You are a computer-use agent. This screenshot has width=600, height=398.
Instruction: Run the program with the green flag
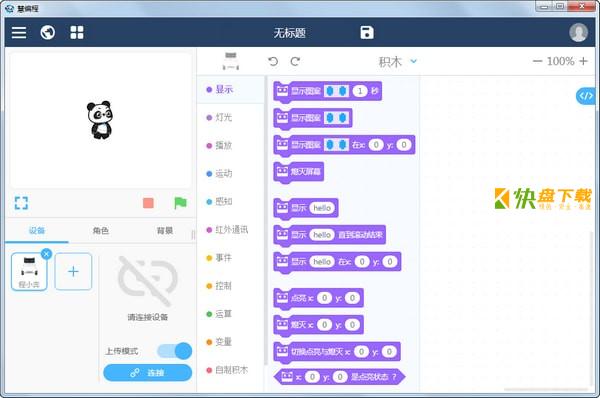pyautogui.click(x=180, y=203)
